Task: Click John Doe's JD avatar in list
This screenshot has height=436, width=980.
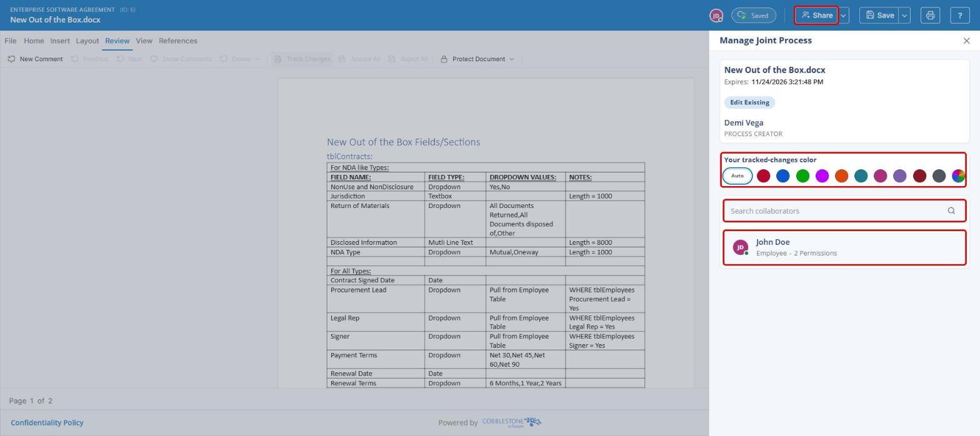Action: pos(741,248)
